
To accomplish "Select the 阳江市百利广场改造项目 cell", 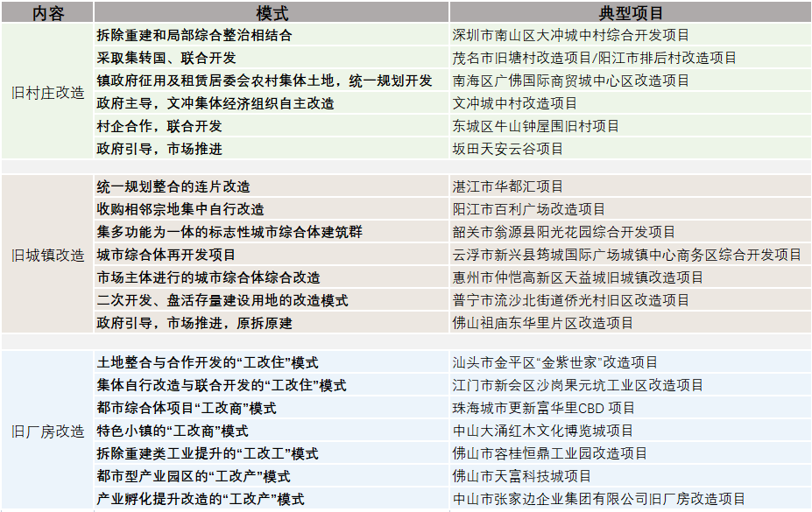I will (x=528, y=209).
